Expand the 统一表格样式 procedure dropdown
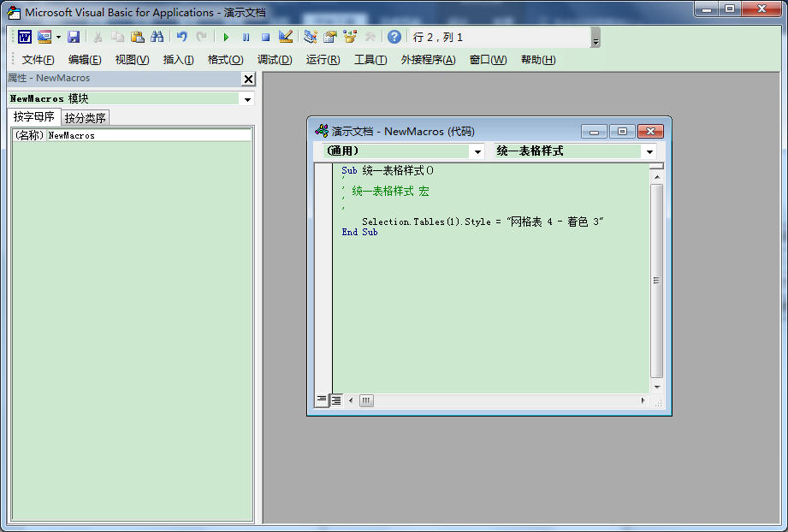 click(649, 151)
